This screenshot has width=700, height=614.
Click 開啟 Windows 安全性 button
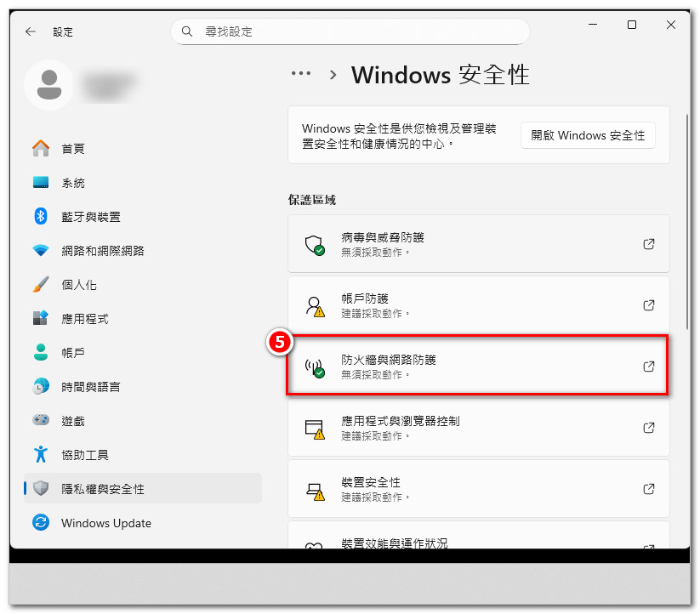(588, 135)
